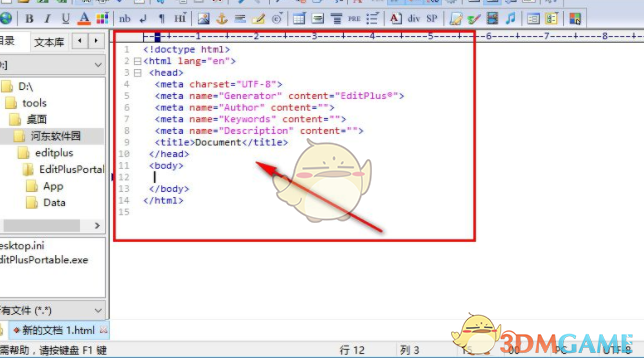The width and height of the screenshot is (644, 362).
Task: Insert image tag with picture icon
Action: click(203, 18)
